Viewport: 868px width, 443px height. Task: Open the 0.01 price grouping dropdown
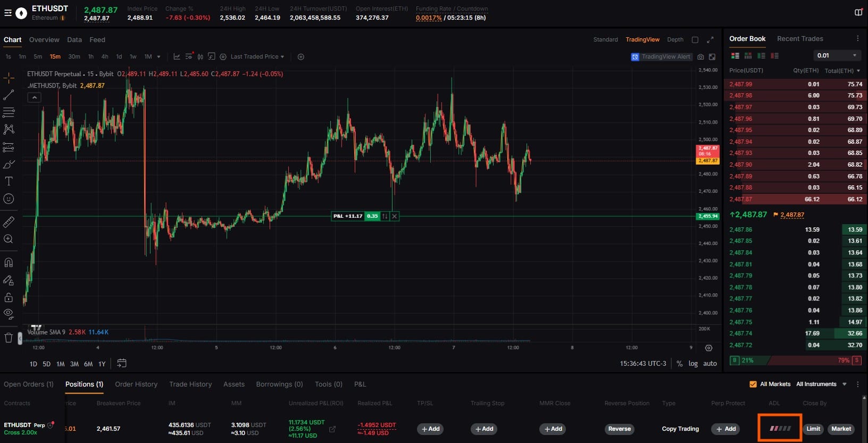[838, 55]
